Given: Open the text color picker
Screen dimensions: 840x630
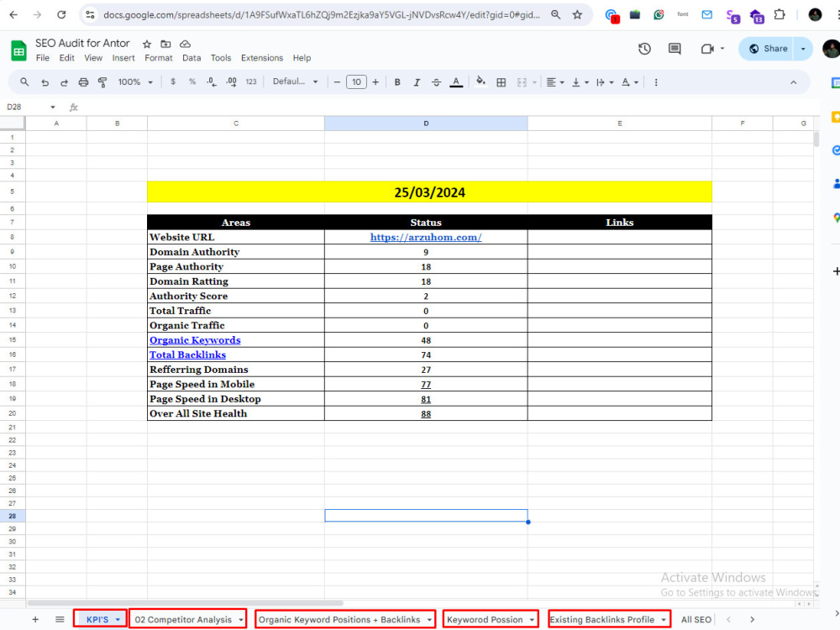Looking at the screenshot, I should [456, 82].
